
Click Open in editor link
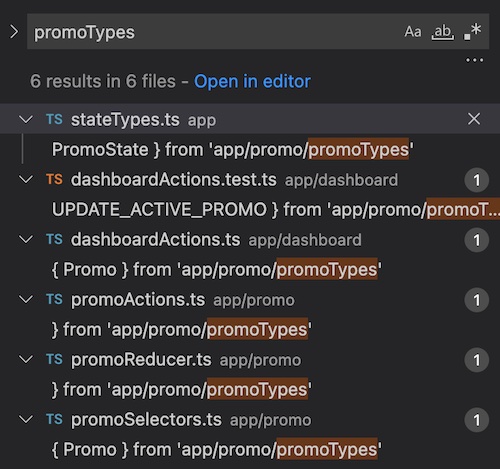(x=252, y=81)
